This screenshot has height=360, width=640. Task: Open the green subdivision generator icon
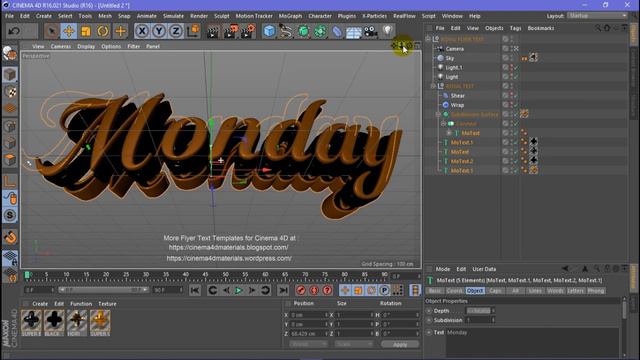(303, 31)
